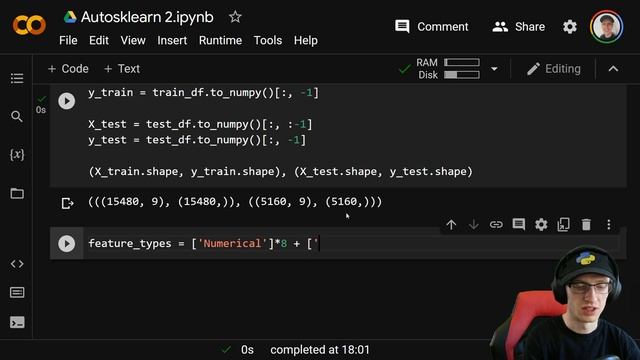Run the feature_types cell

pyautogui.click(x=67, y=244)
